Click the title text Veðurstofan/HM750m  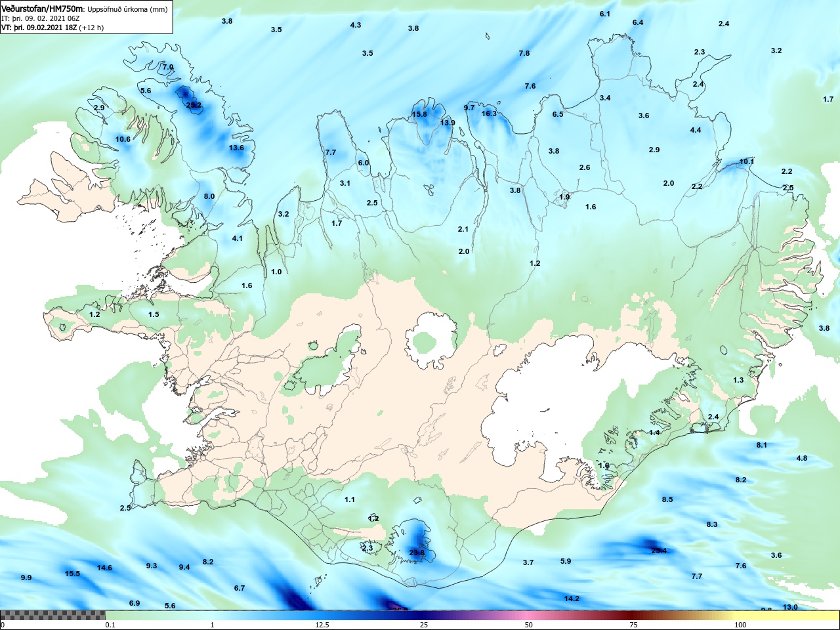pyautogui.click(x=43, y=9)
